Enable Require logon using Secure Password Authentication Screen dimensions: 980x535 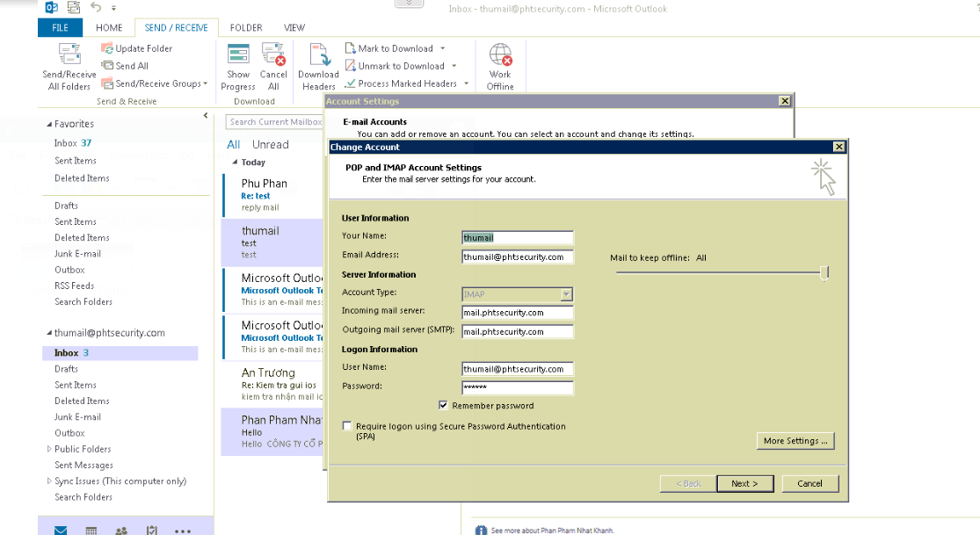click(347, 426)
